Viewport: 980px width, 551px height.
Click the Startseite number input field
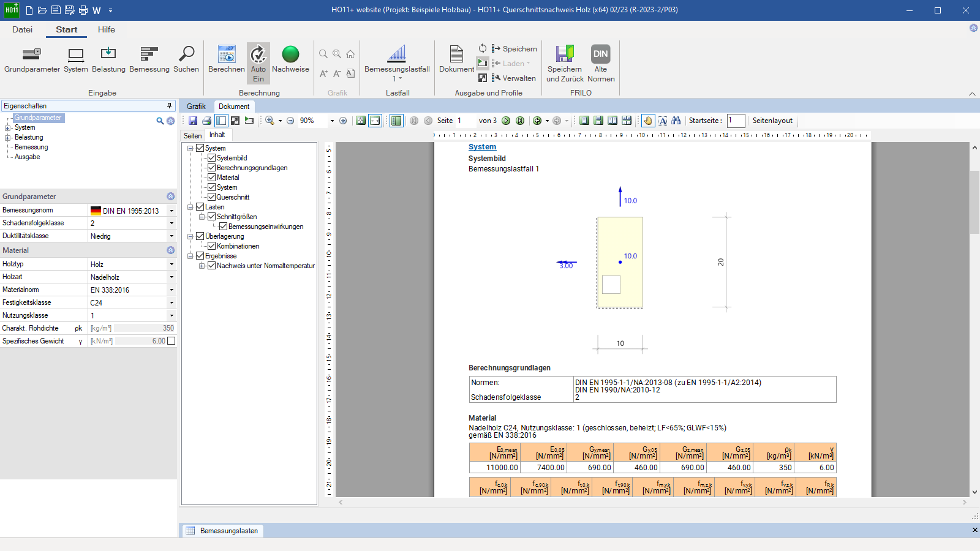point(736,121)
